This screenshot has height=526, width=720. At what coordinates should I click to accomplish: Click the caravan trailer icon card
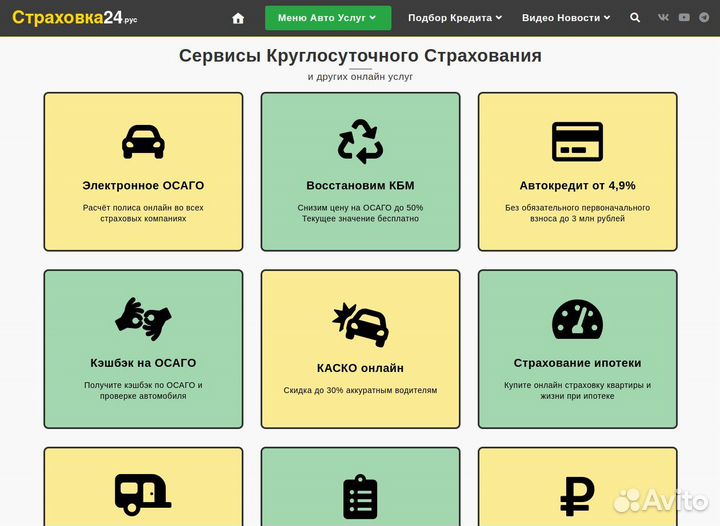(x=143, y=494)
